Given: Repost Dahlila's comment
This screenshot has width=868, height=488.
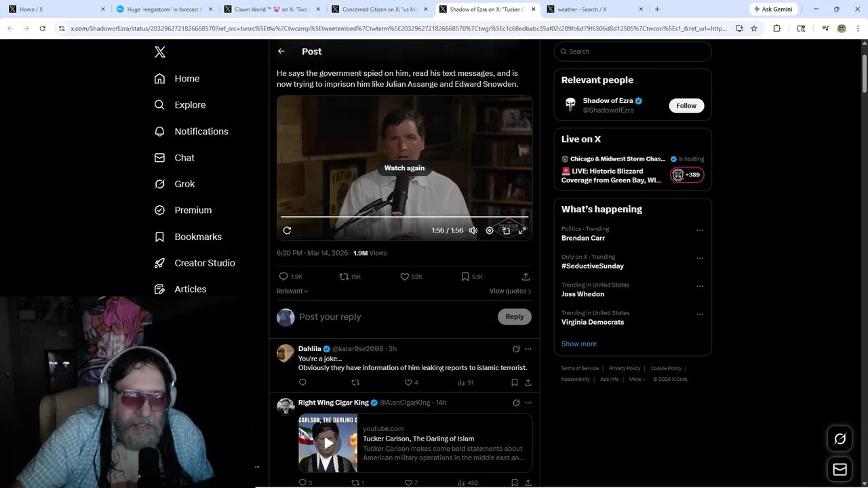Looking at the screenshot, I should (x=355, y=382).
